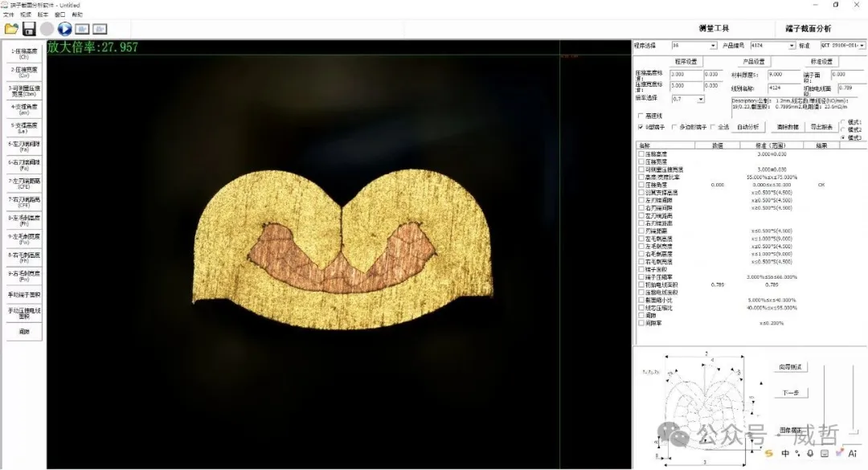Viewport: 868px width, 470px height.
Task: Click the 清除数据 button
Action: (788, 127)
